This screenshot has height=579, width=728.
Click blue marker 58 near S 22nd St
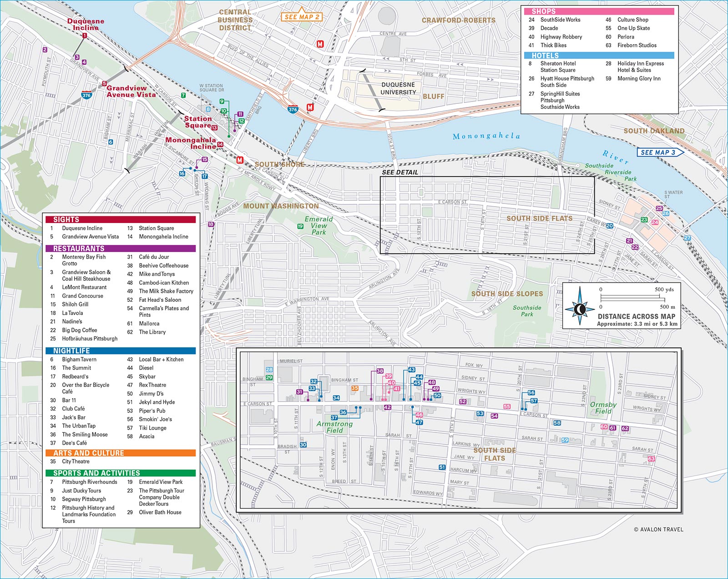coord(557,423)
